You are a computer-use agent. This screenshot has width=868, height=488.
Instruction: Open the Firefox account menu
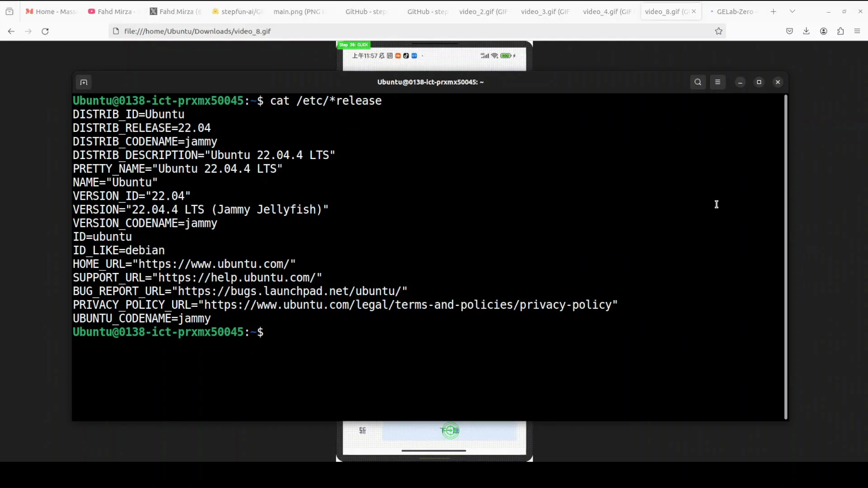click(823, 31)
